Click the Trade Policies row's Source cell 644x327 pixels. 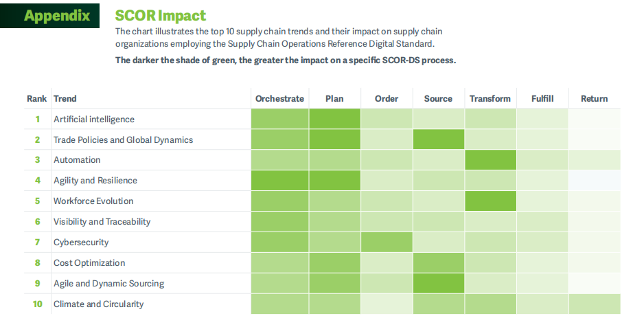click(438, 139)
